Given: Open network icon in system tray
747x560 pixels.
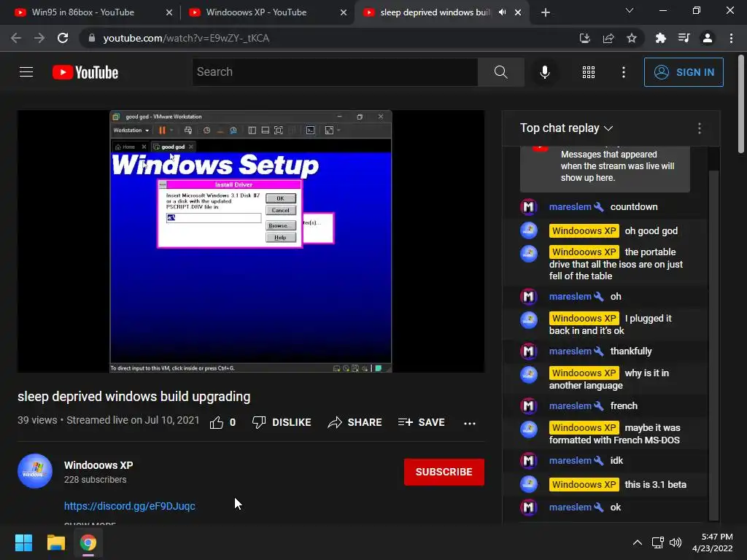Looking at the screenshot, I should point(658,542).
